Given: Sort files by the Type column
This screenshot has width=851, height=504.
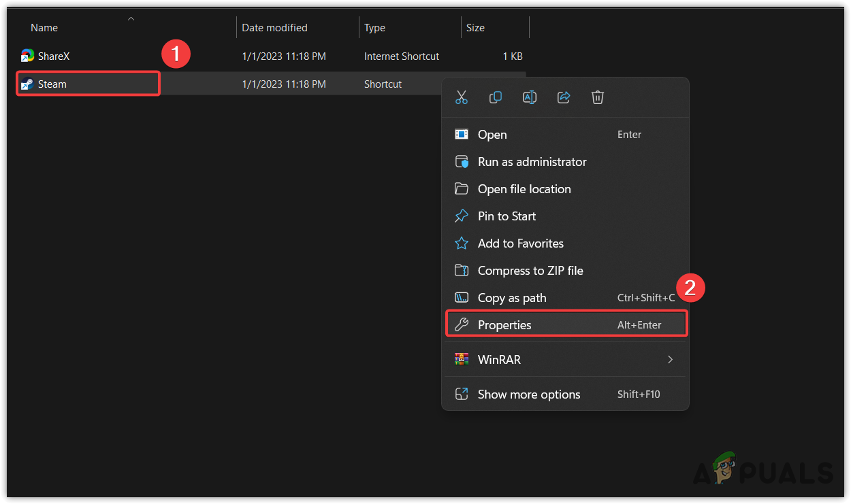Looking at the screenshot, I should [x=374, y=28].
